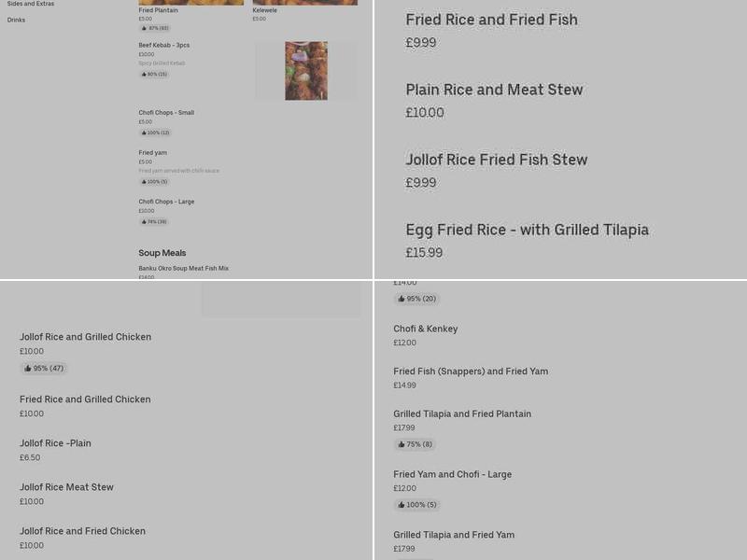Viewport: 747px width, 560px height.
Task: Click the thumbs-up icon under Fried Yam and Chofi
Action: pos(402,505)
